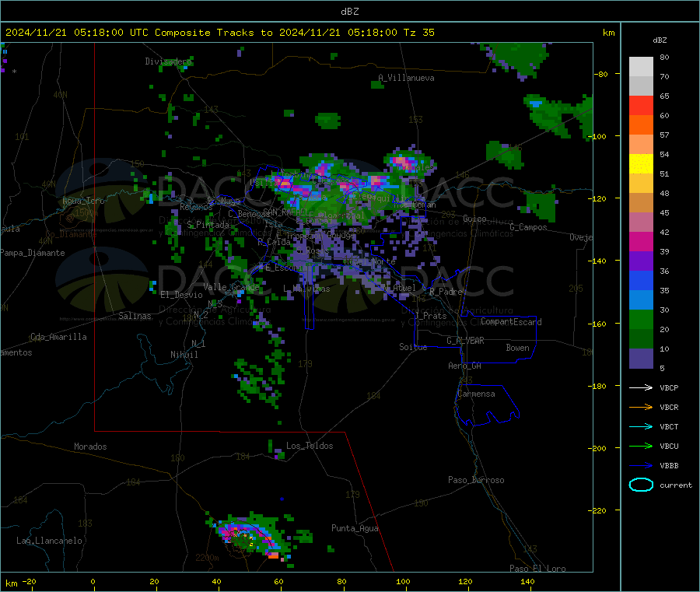Screen dimensions: 700x592
Task: Click the 'A_Villanueva' place label
Action: [x=406, y=78]
